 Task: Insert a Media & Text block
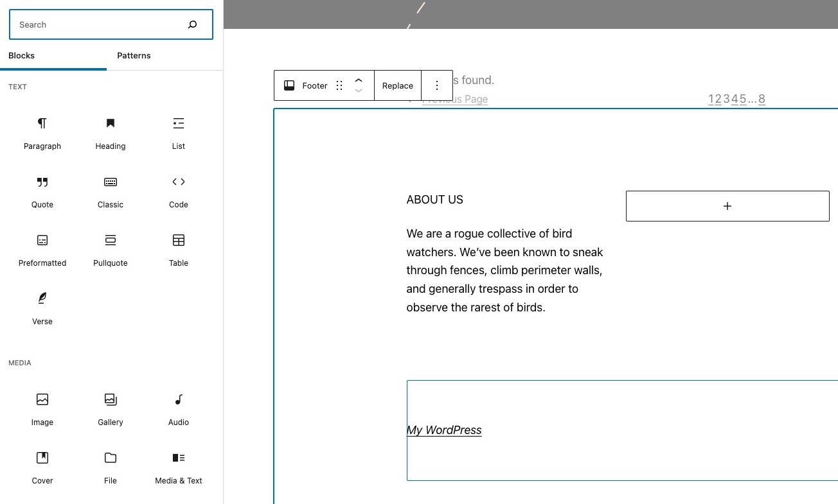point(179,468)
